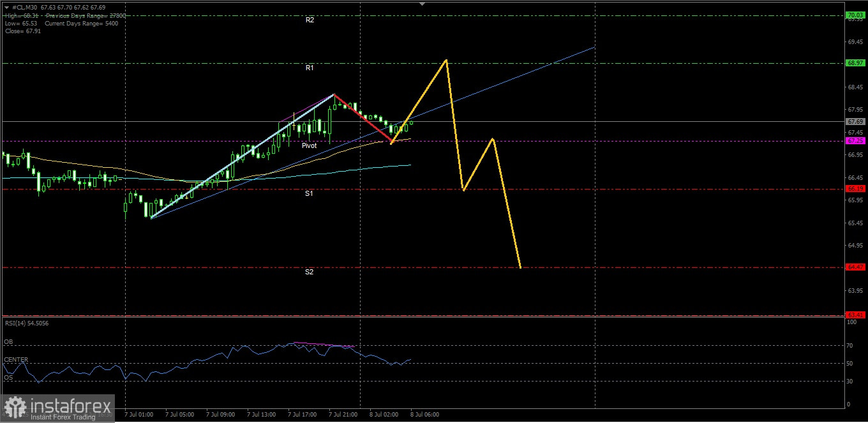
Task: Click the 68.45 price scale value
Action: pyautogui.click(x=855, y=87)
